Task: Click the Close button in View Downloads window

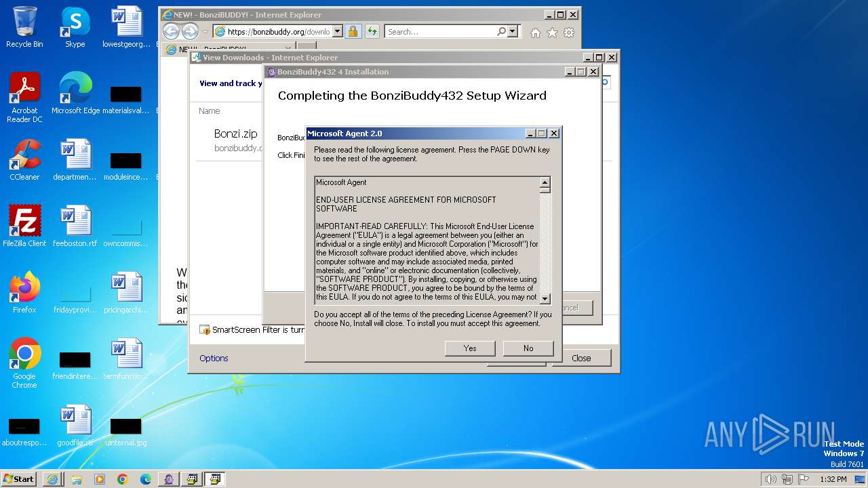Action: click(581, 358)
